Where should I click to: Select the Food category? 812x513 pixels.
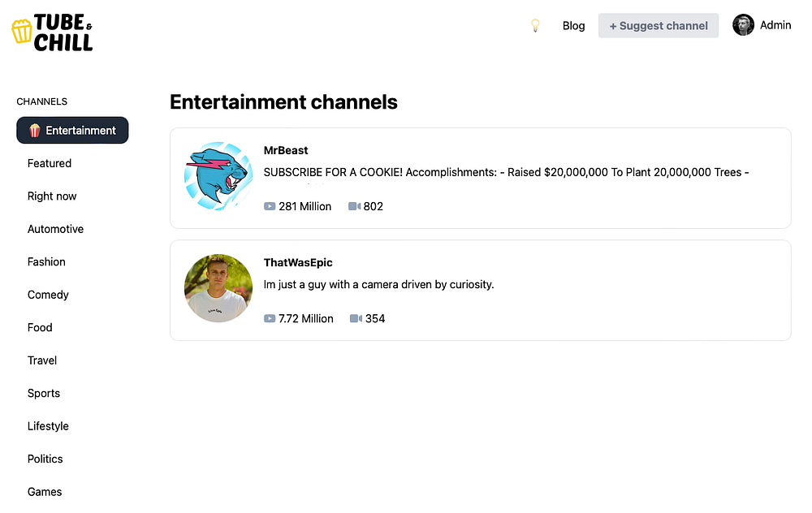tap(40, 328)
